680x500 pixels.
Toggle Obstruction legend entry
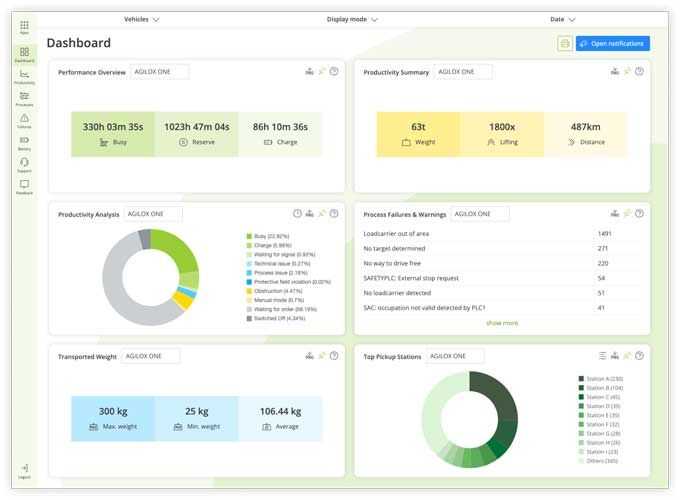tap(274, 291)
